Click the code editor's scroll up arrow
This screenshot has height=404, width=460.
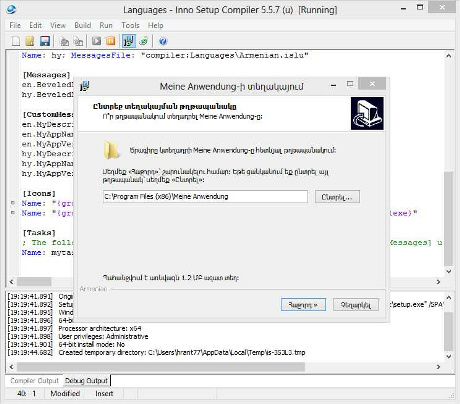click(x=449, y=56)
